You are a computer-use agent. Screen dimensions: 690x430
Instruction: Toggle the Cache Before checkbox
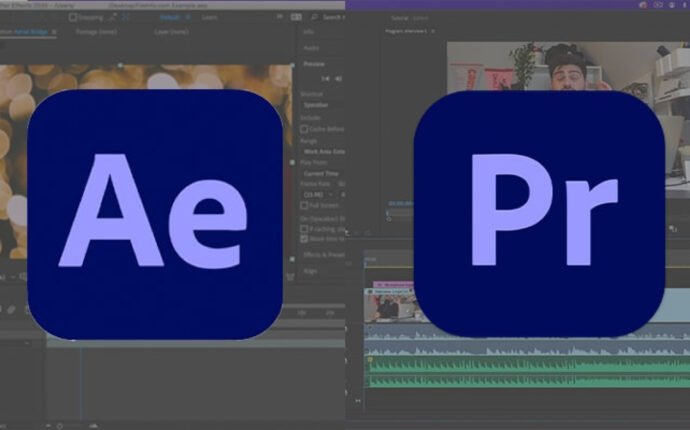pos(305,129)
